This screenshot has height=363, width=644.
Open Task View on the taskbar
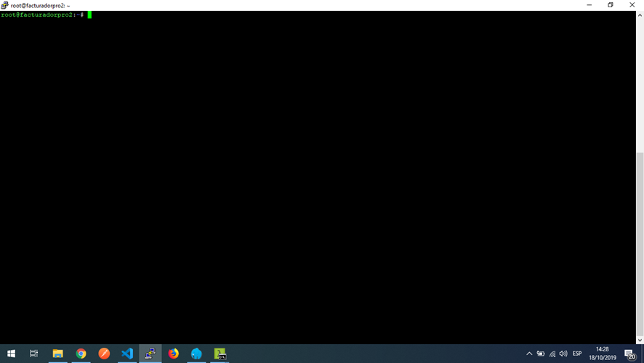pos(33,354)
